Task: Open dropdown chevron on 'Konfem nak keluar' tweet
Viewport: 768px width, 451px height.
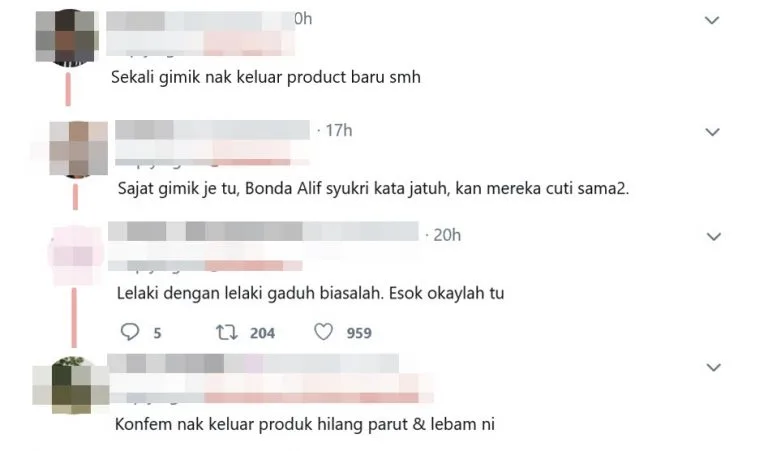Action: 714,368
